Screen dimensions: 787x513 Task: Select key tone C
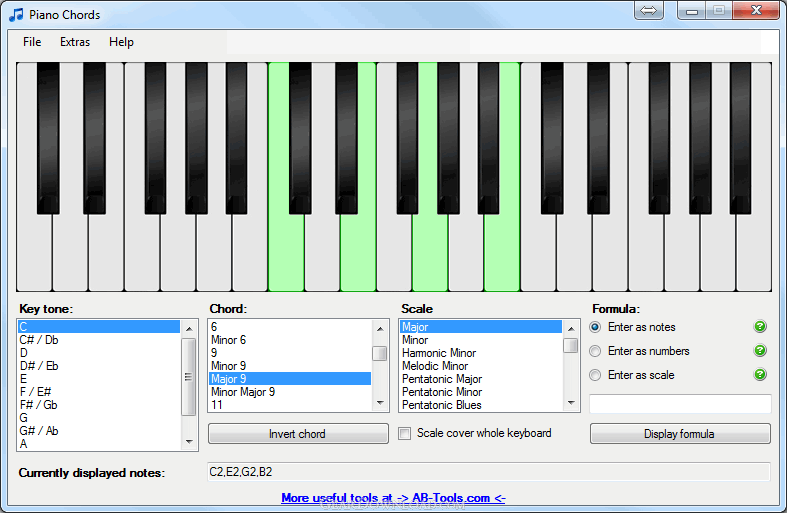(99, 327)
